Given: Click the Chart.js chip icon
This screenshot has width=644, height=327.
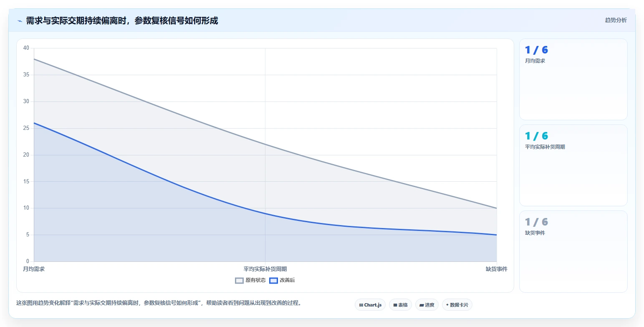Looking at the screenshot, I should [x=361, y=305].
